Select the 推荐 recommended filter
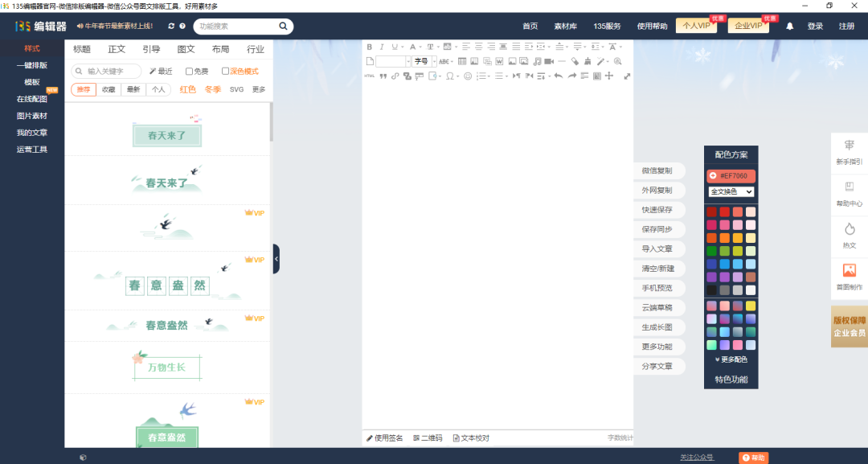868x464 pixels. pos(84,89)
